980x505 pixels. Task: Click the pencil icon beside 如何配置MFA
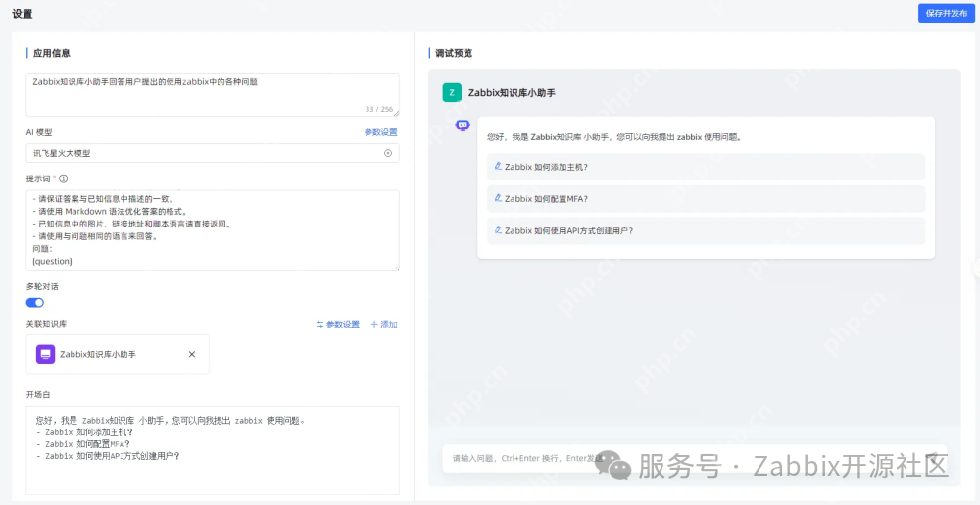[x=498, y=198]
